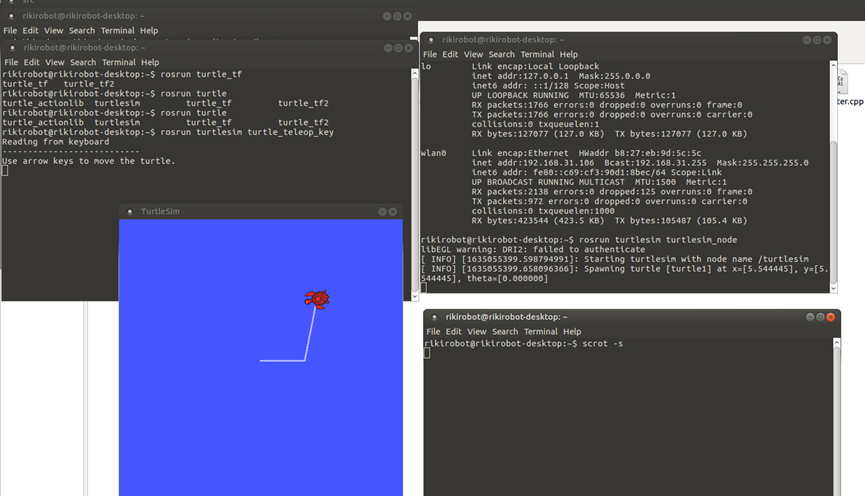Close the TurtleSim window
This screenshot has height=496, width=865.
click(x=393, y=211)
